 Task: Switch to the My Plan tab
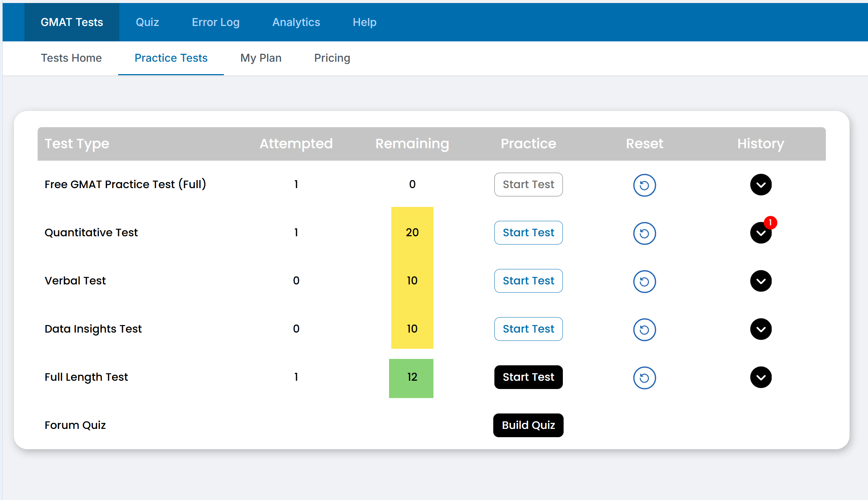pyautogui.click(x=261, y=58)
